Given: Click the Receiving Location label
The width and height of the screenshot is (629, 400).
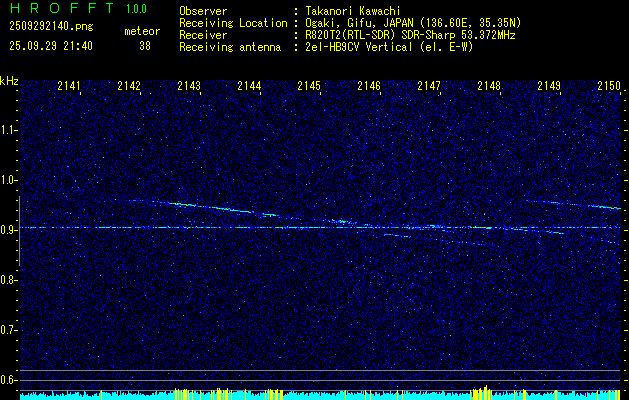Looking at the screenshot, I should pos(233,23).
